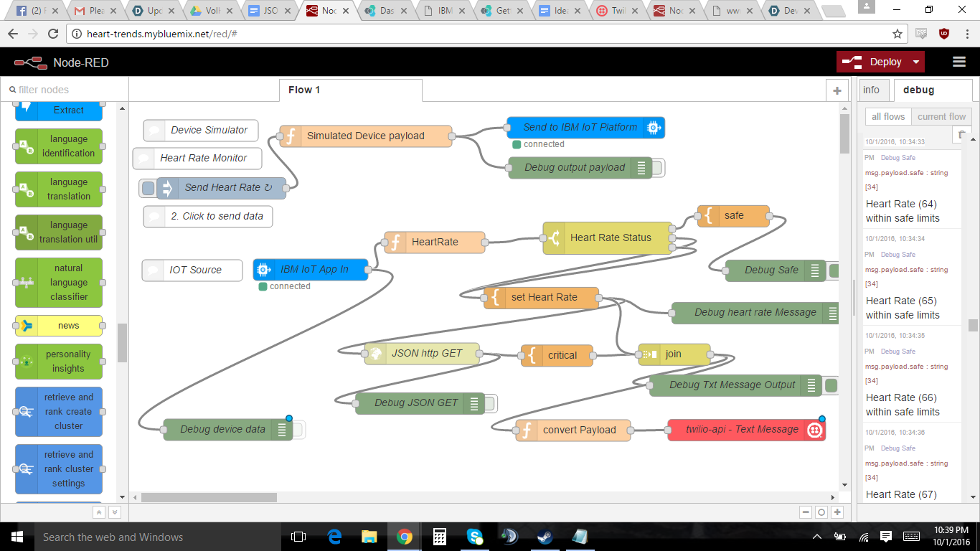The height and width of the screenshot is (551, 980).
Task: Open Steam from the taskbar
Action: [x=545, y=537]
